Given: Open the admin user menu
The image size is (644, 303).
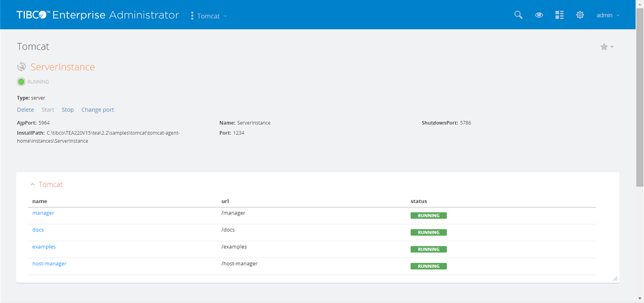Looking at the screenshot, I should coord(608,16).
